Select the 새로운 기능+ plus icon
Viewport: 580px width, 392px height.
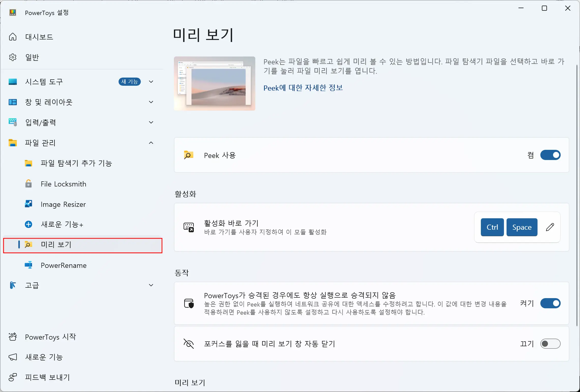pyautogui.click(x=28, y=224)
